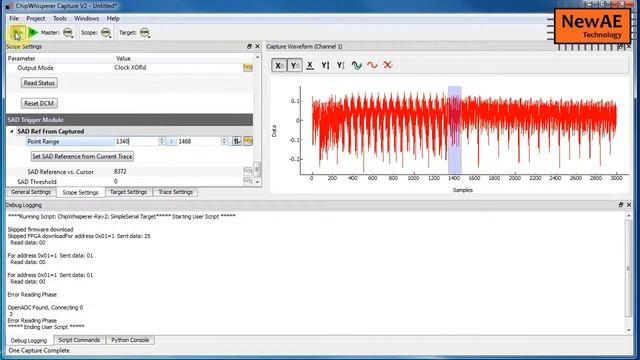Click the stepper arrows of the 1468 field

224,141
